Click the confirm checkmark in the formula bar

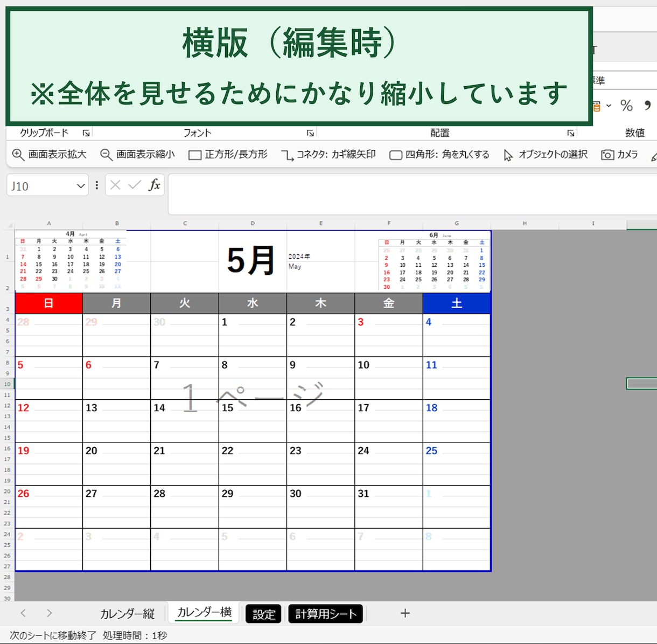tap(135, 185)
